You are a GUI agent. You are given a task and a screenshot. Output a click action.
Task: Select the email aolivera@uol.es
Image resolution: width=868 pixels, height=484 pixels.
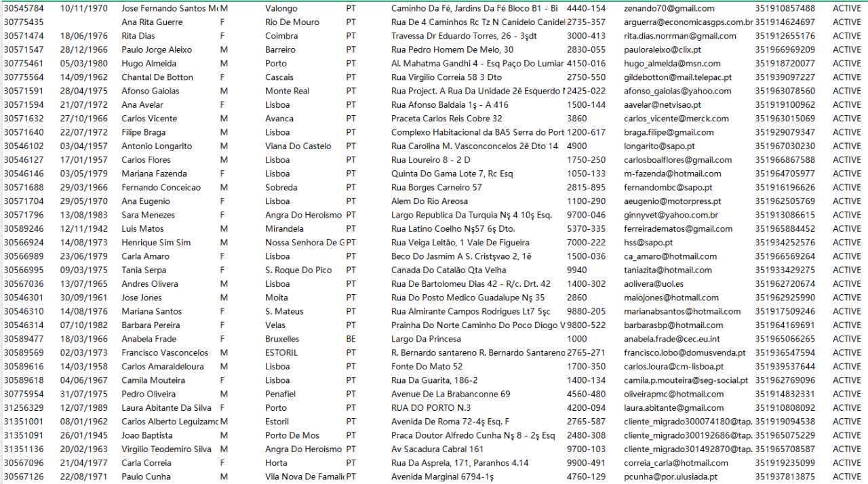click(654, 284)
